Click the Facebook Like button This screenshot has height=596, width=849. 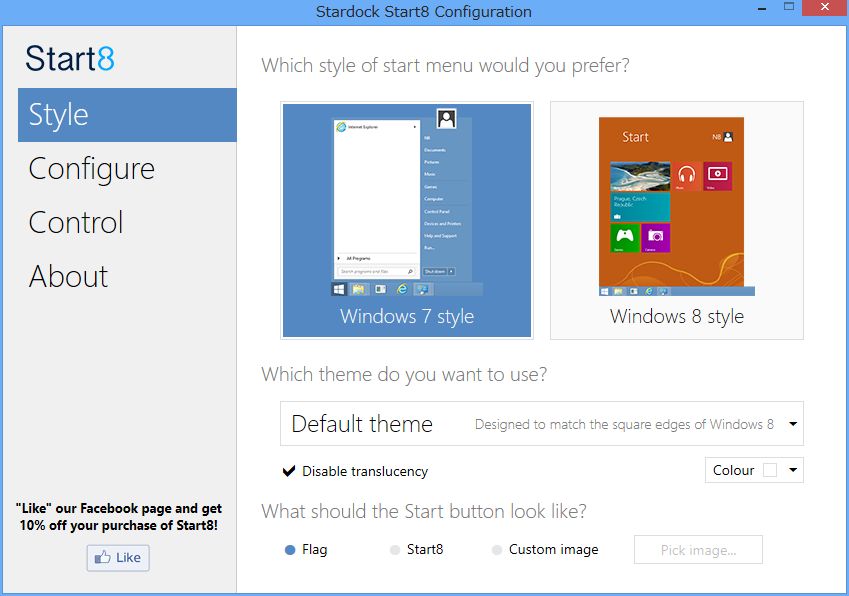click(117, 558)
